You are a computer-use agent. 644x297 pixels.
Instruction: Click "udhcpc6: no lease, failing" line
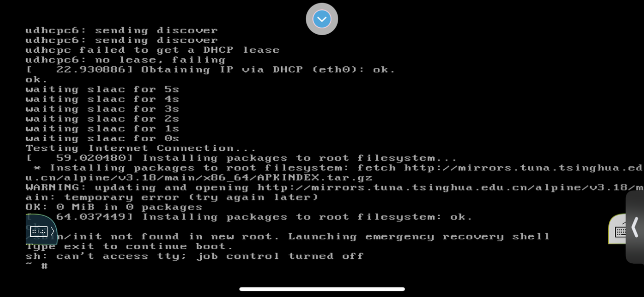126,60
